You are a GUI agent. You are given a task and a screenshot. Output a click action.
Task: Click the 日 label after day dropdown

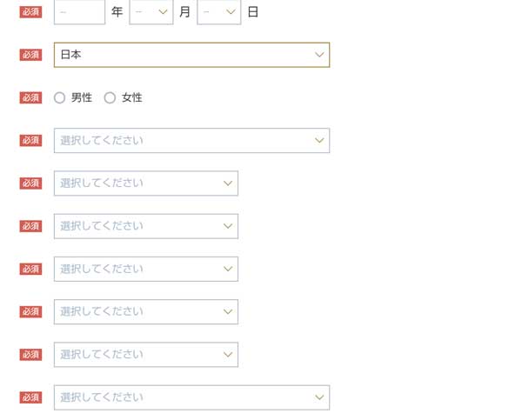252,12
